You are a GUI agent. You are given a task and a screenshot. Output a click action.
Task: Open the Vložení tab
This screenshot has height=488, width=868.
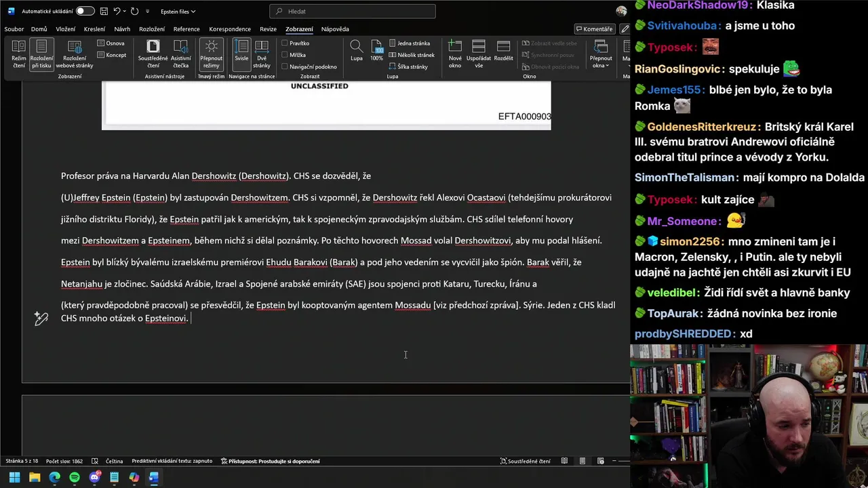point(66,29)
